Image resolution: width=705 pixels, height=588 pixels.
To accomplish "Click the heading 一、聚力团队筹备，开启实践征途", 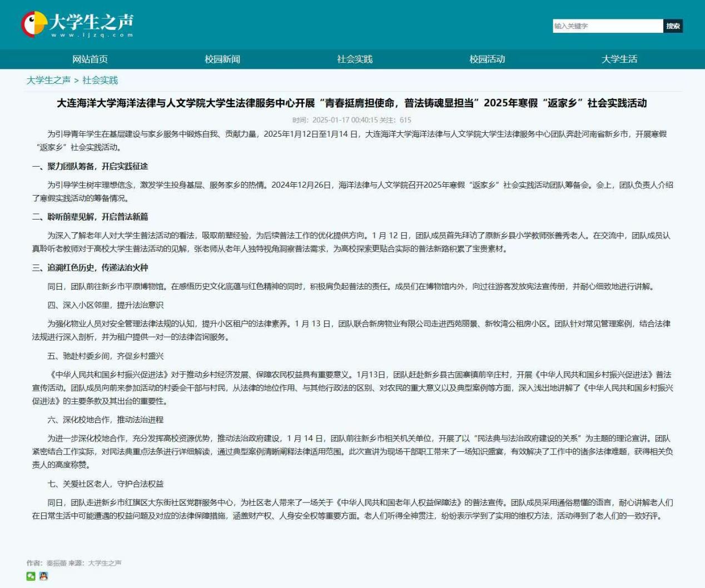I will pyautogui.click(x=90, y=166).
